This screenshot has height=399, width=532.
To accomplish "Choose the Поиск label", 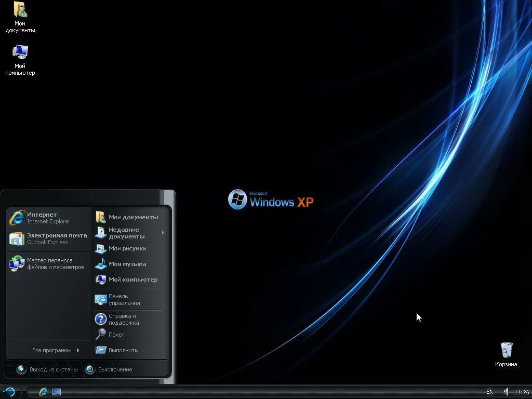I will (x=116, y=335).
